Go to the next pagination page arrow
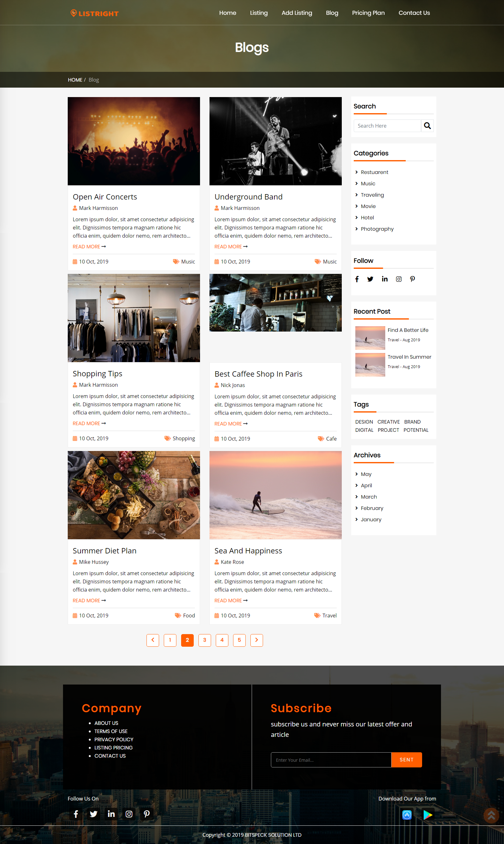Viewport: 504px width, 844px height. point(256,640)
